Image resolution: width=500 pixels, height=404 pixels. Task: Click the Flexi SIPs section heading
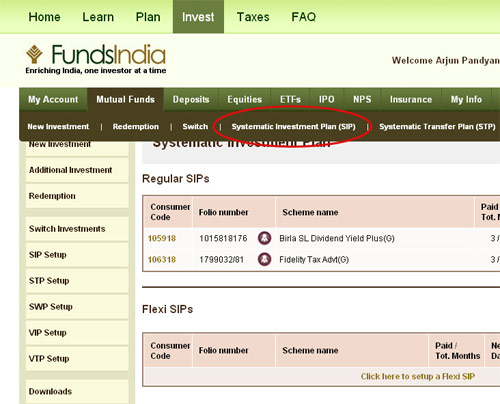coord(167,309)
